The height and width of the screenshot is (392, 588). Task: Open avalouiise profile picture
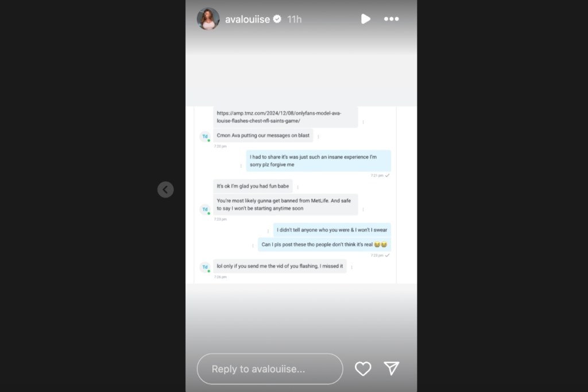coord(208,19)
